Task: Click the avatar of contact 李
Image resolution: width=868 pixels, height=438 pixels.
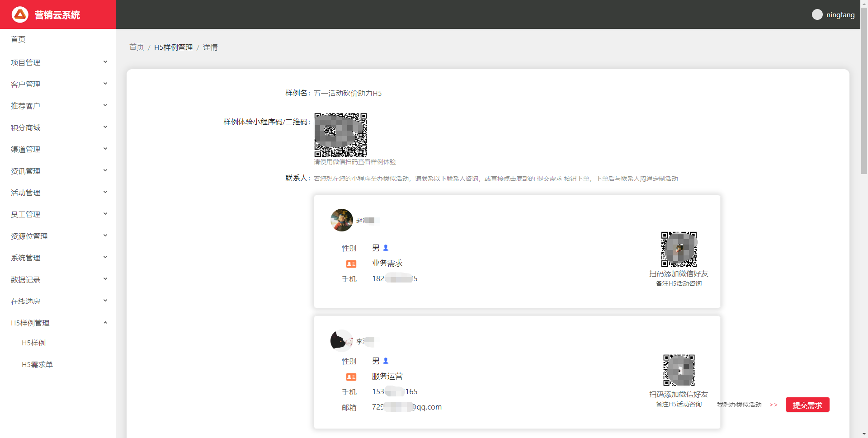Action: (342, 341)
